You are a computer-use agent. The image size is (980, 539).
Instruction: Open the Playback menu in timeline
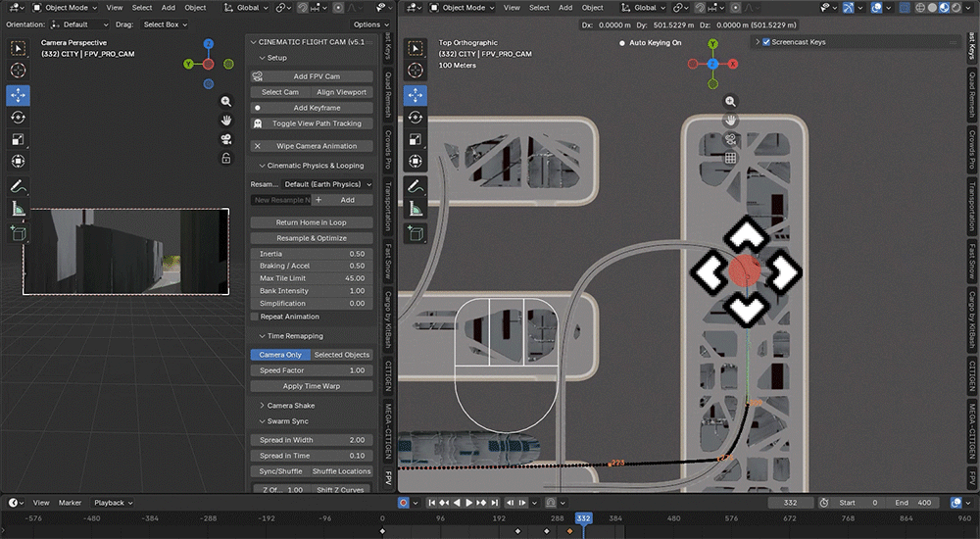[113, 503]
